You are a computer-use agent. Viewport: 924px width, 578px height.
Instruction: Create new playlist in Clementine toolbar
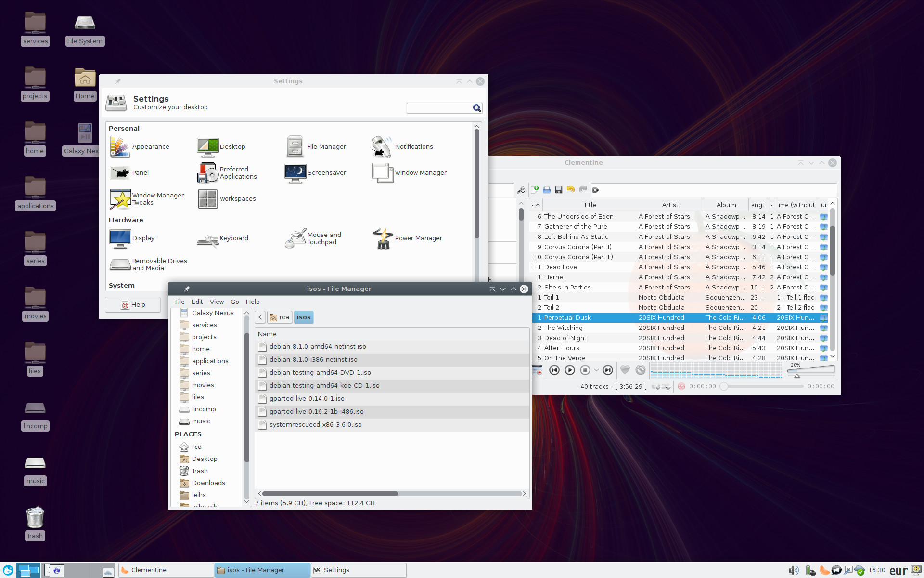pos(535,190)
